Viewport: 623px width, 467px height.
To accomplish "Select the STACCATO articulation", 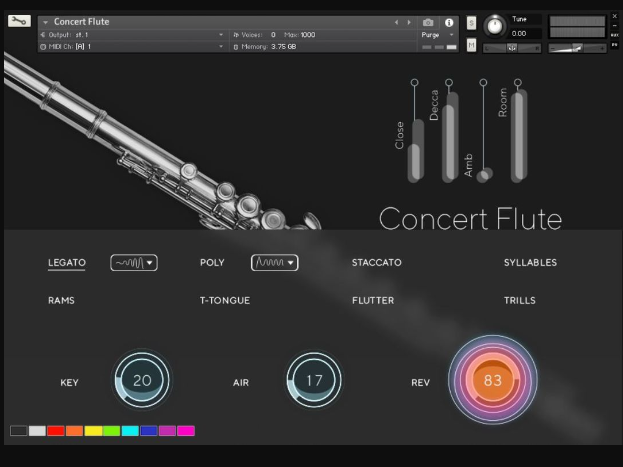I will [x=376, y=263].
